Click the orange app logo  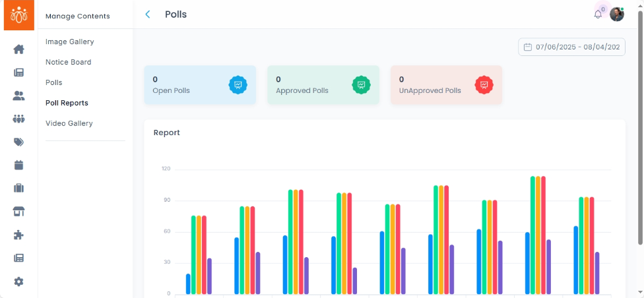point(18,15)
